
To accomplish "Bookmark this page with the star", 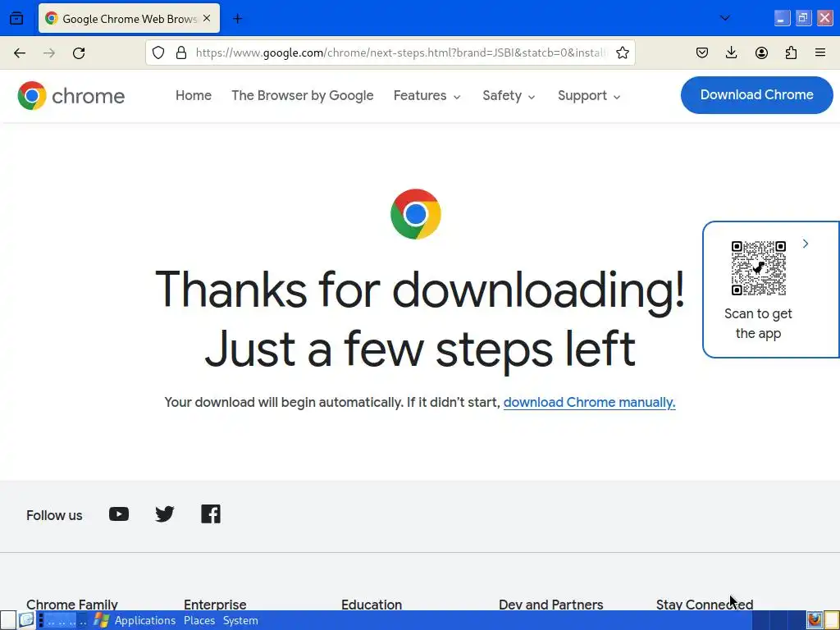I will pyautogui.click(x=623, y=52).
